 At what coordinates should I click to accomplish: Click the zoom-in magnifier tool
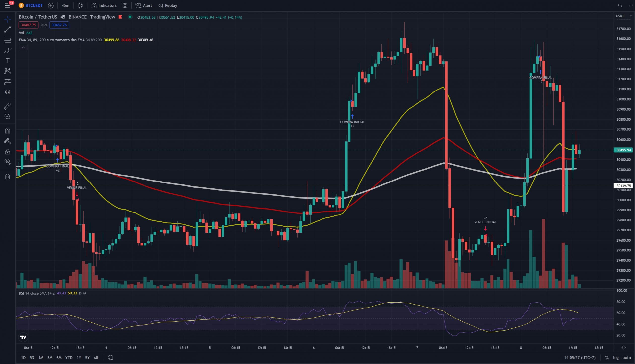click(7, 117)
